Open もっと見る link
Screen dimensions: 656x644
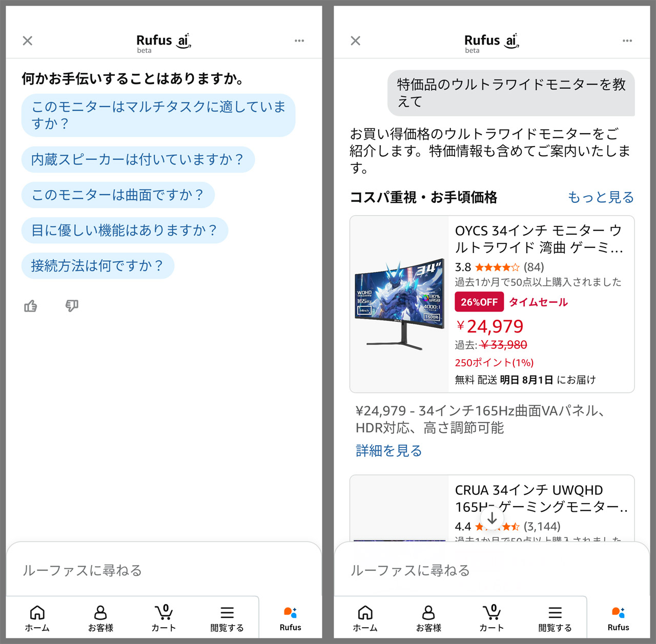(x=601, y=197)
